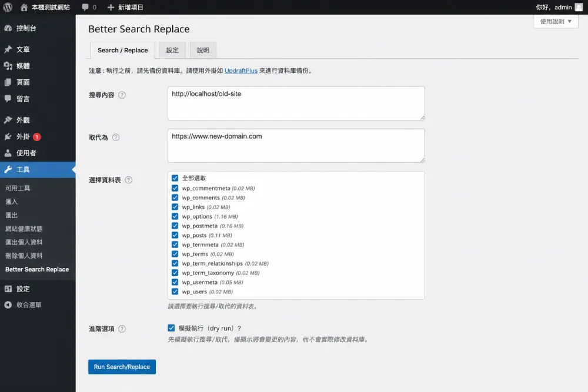Click the 收合選單 collapse arrow icon
Screen dimensions: 588x392
[x=8, y=304]
